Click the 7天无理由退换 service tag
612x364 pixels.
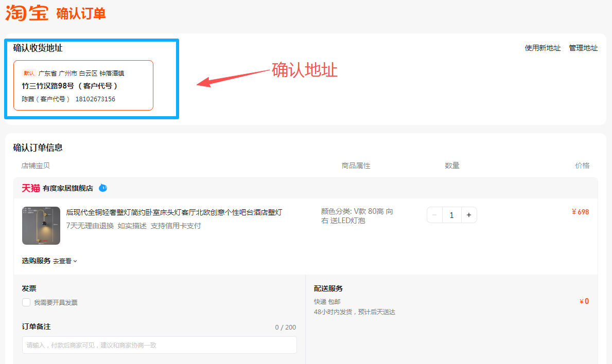point(90,226)
